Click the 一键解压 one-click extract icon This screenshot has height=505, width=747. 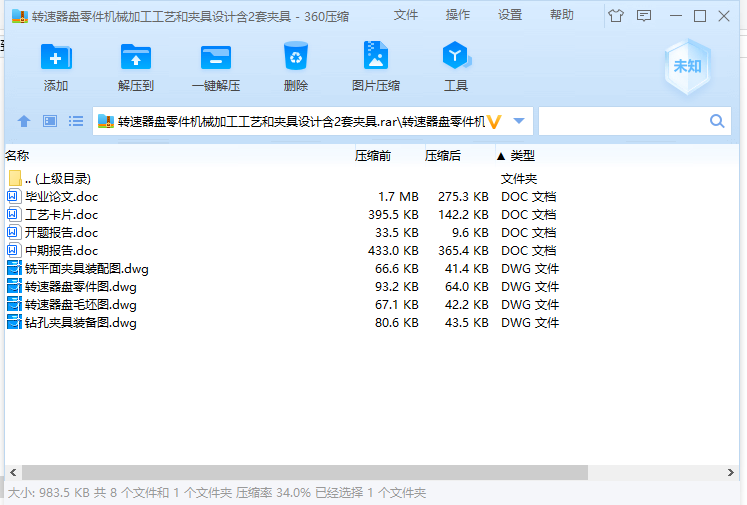pyautogui.click(x=216, y=58)
